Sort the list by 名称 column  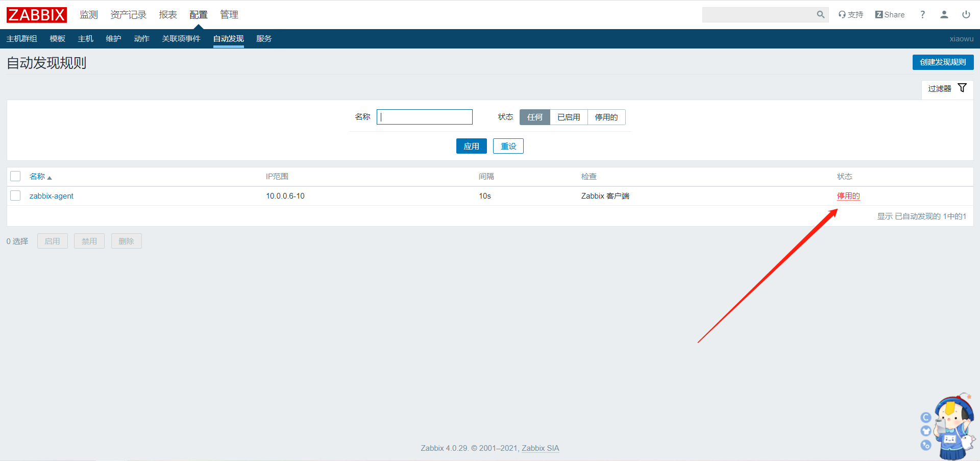(38, 176)
